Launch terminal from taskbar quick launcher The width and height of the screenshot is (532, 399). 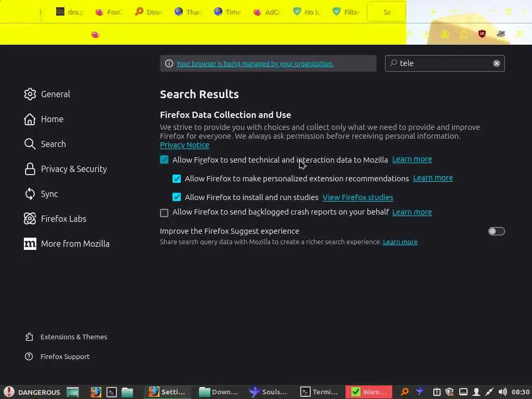(112, 392)
